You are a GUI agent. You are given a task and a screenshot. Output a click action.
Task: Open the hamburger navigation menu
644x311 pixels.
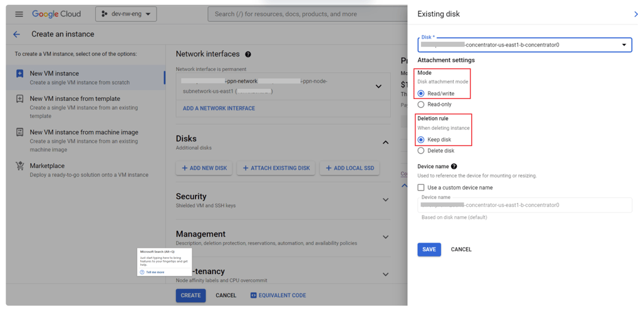pos(19,14)
